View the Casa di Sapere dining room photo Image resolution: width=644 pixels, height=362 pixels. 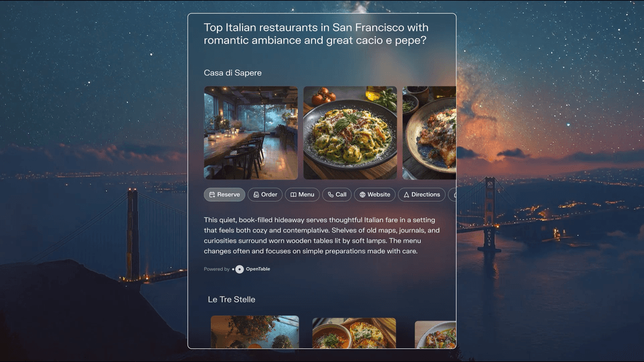pyautogui.click(x=251, y=133)
